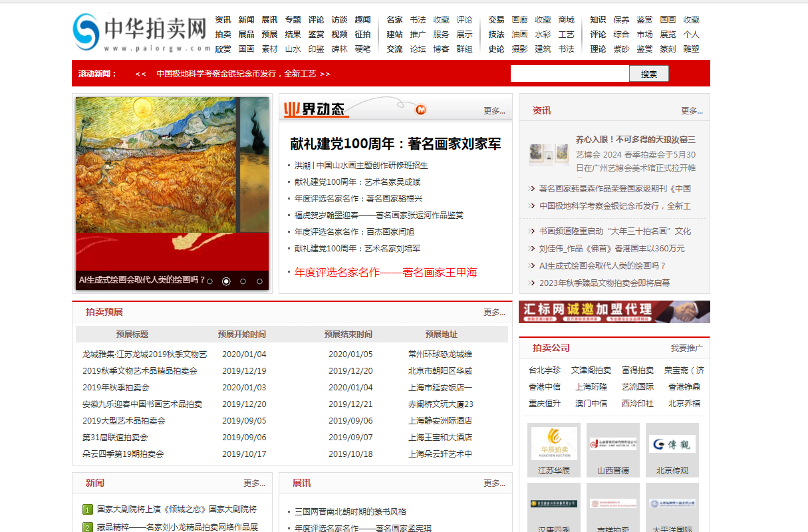Open auction company 文津阁拍卖
Image resolution: width=808 pixels, height=532 pixels.
(591, 370)
